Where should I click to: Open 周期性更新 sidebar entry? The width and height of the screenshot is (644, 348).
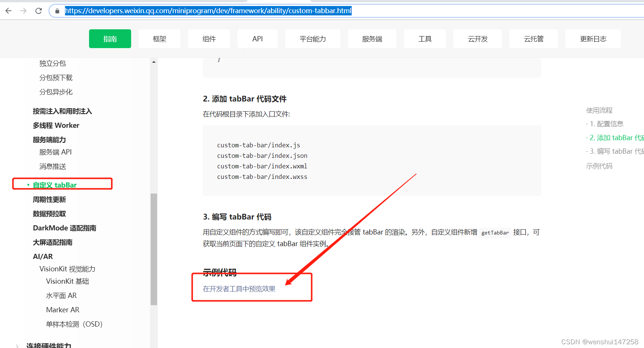click(x=49, y=199)
